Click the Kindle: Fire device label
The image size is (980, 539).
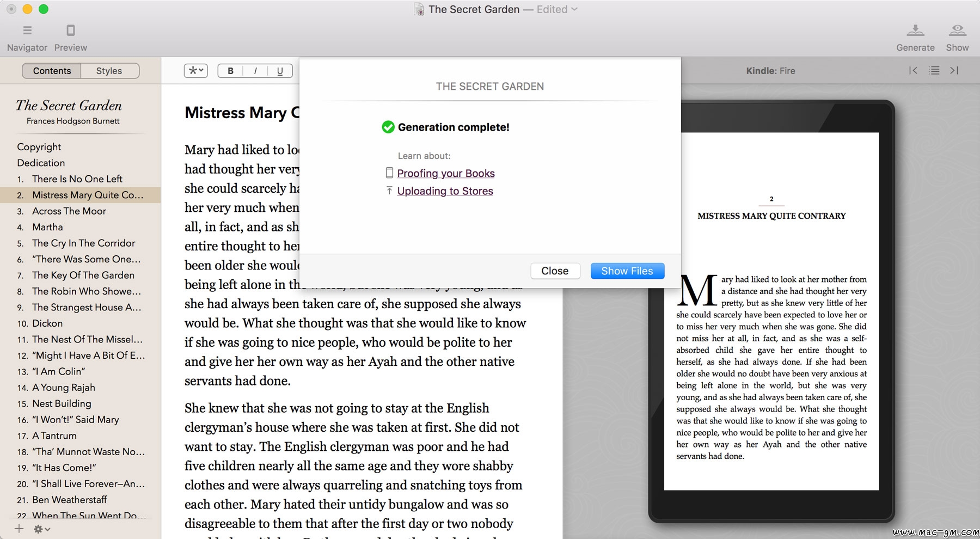pyautogui.click(x=770, y=71)
